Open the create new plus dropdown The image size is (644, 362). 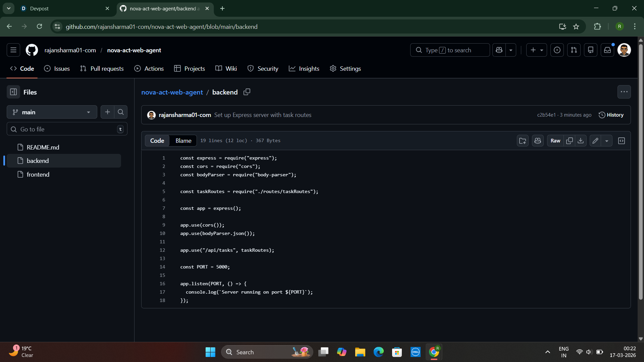pyautogui.click(x=536, y=50)
